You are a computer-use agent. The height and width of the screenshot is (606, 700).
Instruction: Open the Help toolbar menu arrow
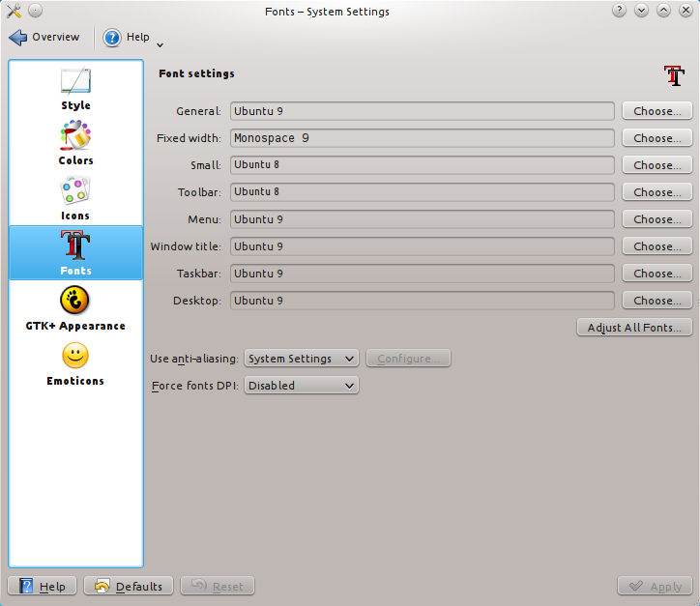160,44
